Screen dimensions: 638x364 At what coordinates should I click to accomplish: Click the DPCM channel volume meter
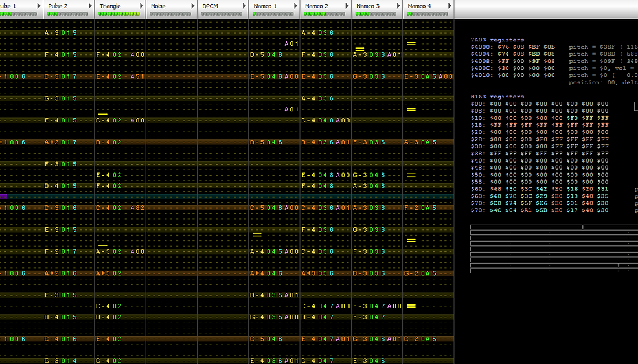[x=222, y=14]
